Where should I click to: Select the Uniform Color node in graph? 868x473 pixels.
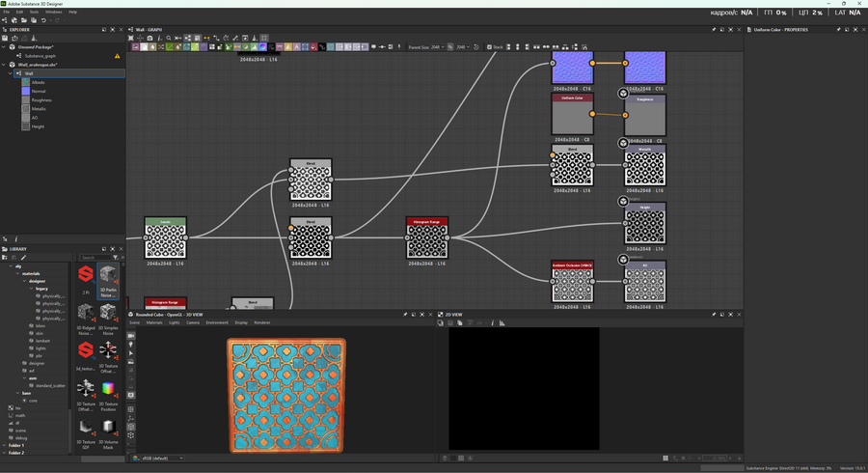tap(572, 114)
